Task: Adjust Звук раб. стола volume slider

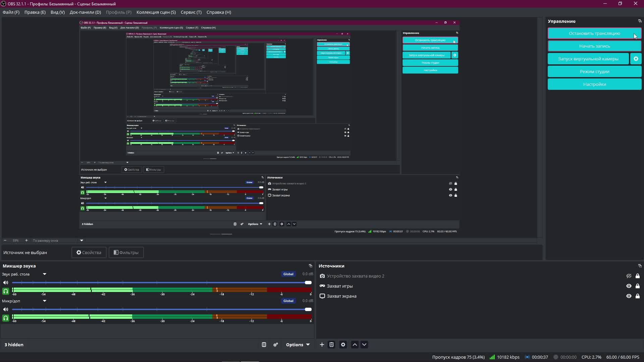Action: click(x=308, y=283)
